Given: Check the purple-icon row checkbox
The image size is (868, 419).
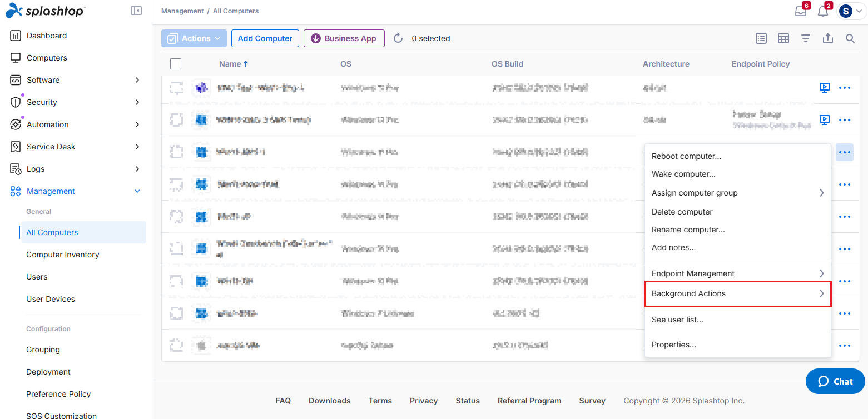Looking at the screenshot, I should [176, 88].
